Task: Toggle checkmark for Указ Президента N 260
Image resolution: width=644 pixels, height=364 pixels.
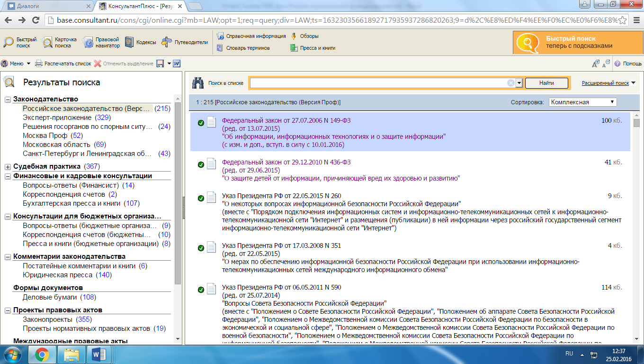Action: coord(201,198)
